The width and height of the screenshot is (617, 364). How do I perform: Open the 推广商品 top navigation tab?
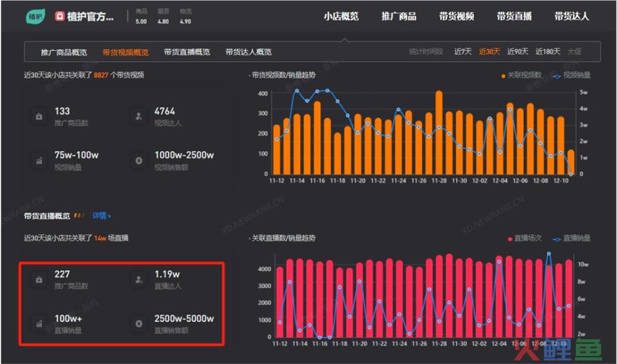(399, 17)
